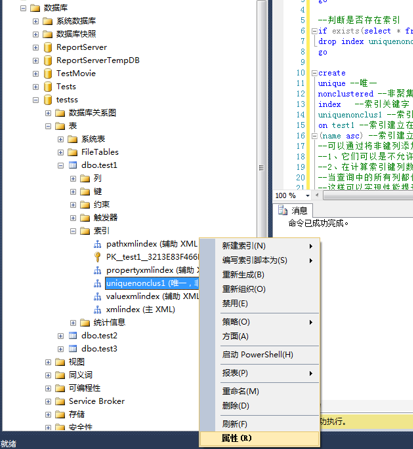Click the 消息 tab message icon

(283, 210)
